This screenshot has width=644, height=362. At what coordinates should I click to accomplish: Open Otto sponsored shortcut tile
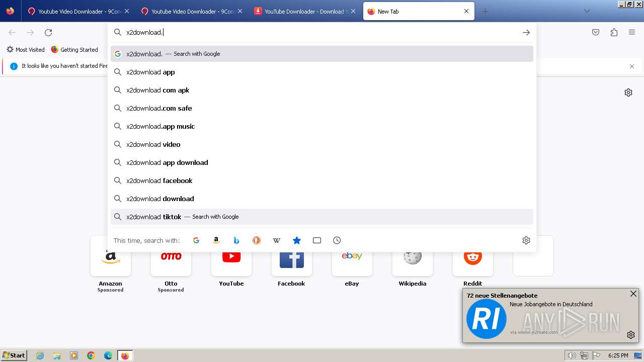(x=171, y=264)
